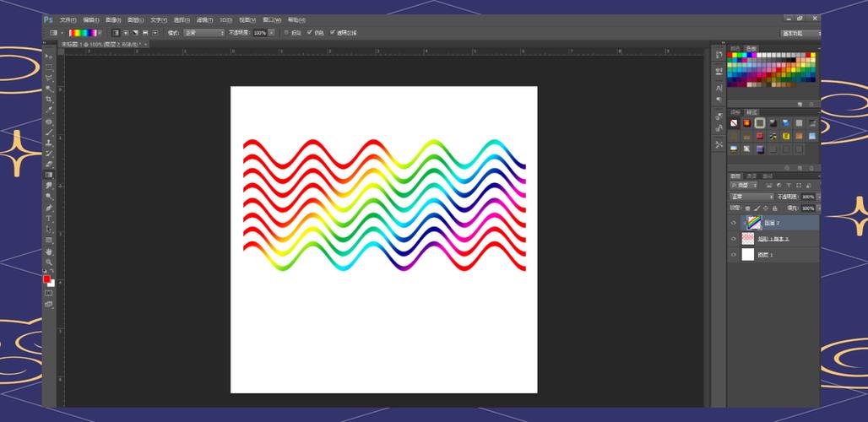Click the red foreground color swatch

pyautogui.click(x=47, y=279)
